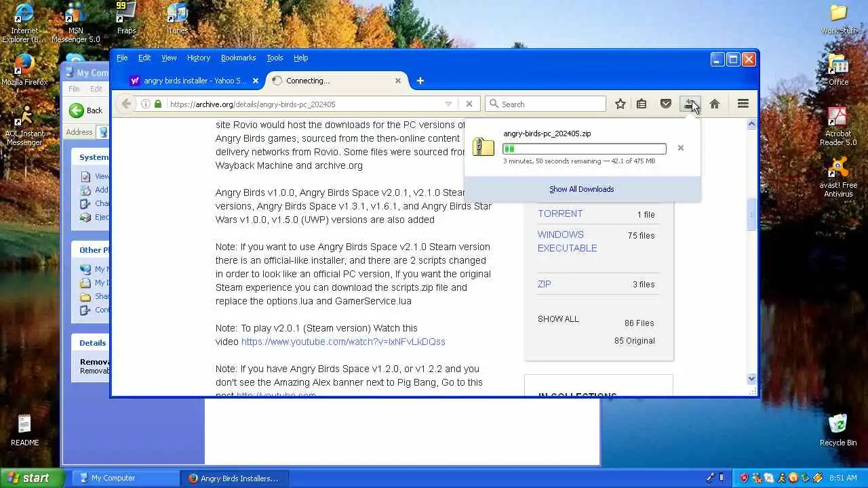Click the red security shield tray icon

point(744,478)
